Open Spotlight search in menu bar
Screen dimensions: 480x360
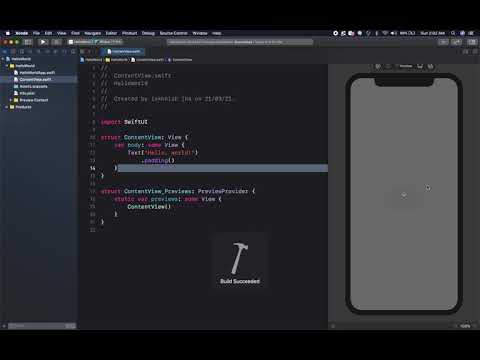pyautogui.click(x=453, y=33)
